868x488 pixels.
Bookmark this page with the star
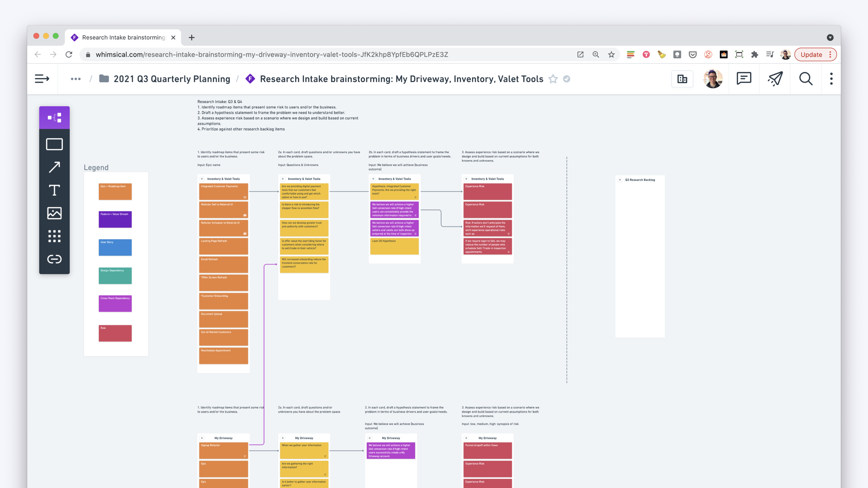point(611,54)
